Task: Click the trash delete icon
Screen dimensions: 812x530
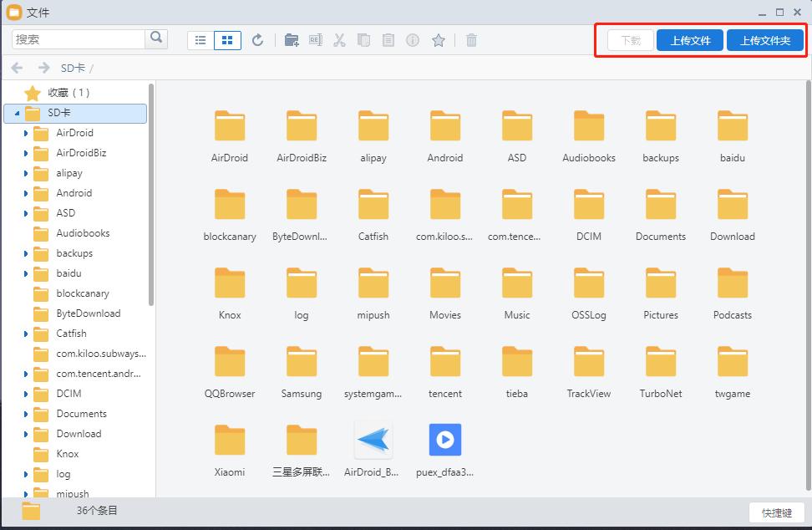Action: pyautogui.click(x=471, y=40)
